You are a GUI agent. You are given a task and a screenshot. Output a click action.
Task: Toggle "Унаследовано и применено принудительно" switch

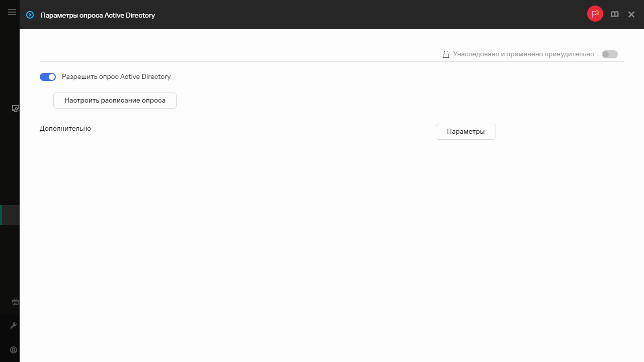pyautogui.click(x=610, y=54)
